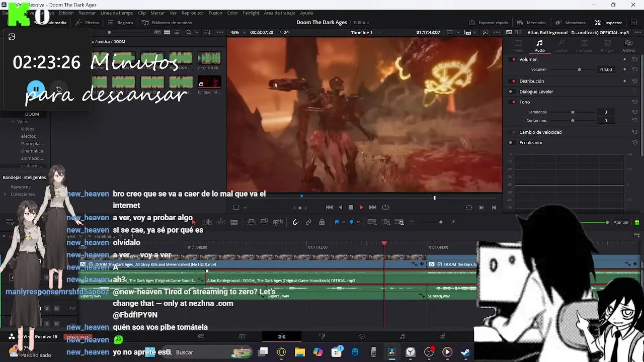Toggle loop playback
The image size is (644, 362).
pyautogui.click(x=385, y=207)
